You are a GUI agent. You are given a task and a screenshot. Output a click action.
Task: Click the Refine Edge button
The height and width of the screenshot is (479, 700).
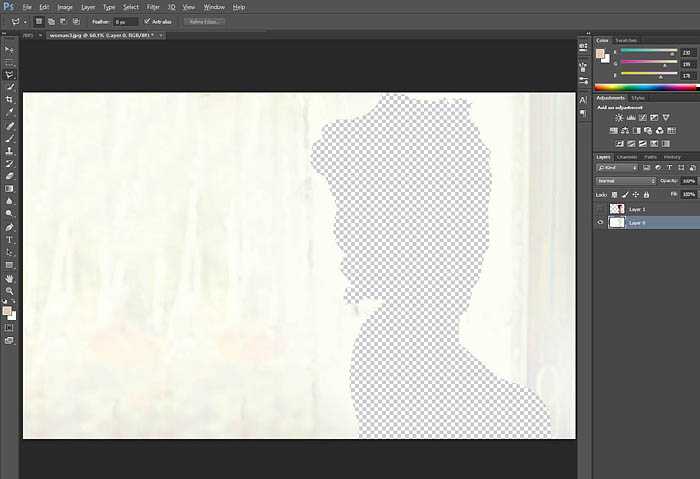coord(204,21)
